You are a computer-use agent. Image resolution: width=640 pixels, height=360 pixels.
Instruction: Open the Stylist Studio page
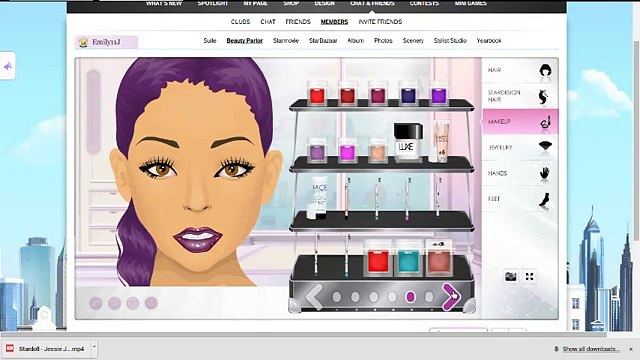click(450, 41)
